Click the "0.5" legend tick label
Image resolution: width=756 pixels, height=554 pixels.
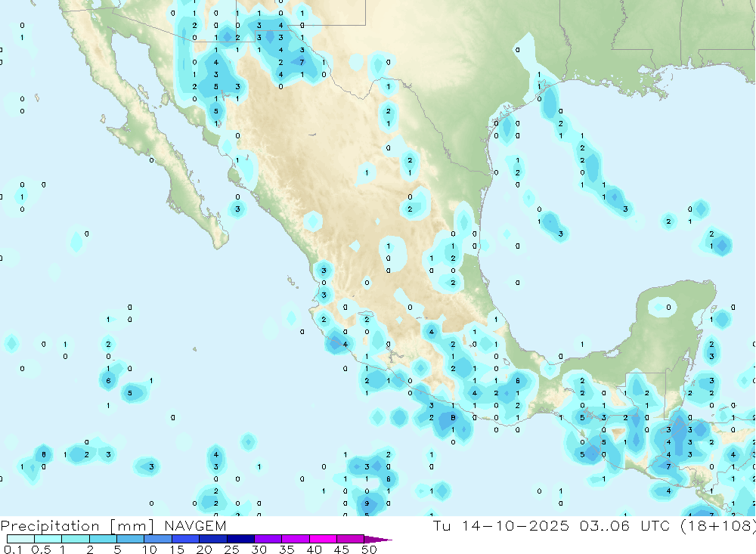(41, 549)
